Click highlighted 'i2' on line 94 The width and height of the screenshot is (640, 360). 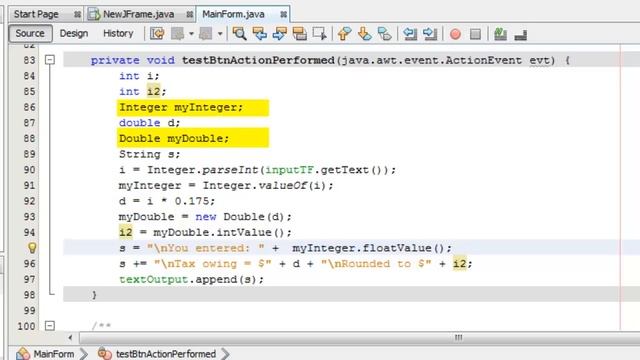(126, 232)
